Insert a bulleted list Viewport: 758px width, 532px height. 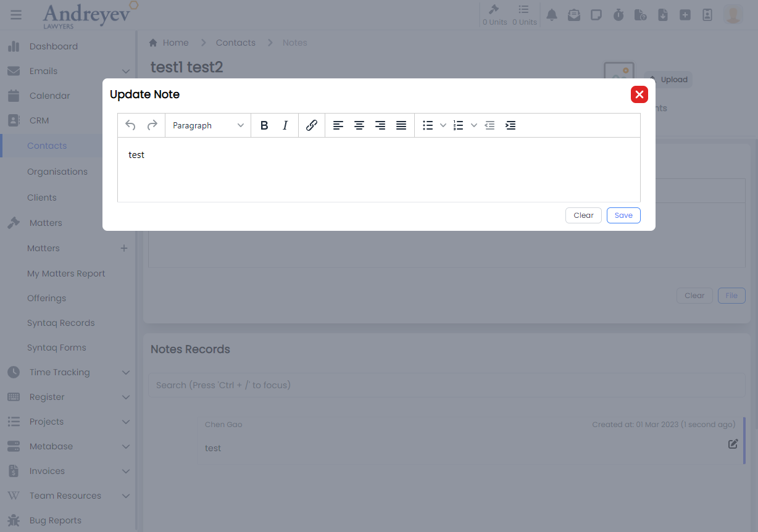428,125
